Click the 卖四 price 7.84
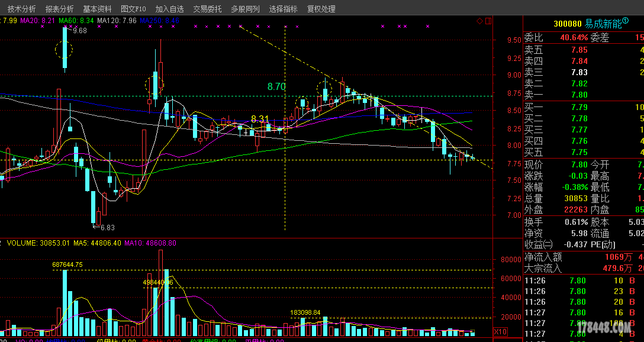The height and width of the screenshot is (342, 644). click(x=579, y=61)
